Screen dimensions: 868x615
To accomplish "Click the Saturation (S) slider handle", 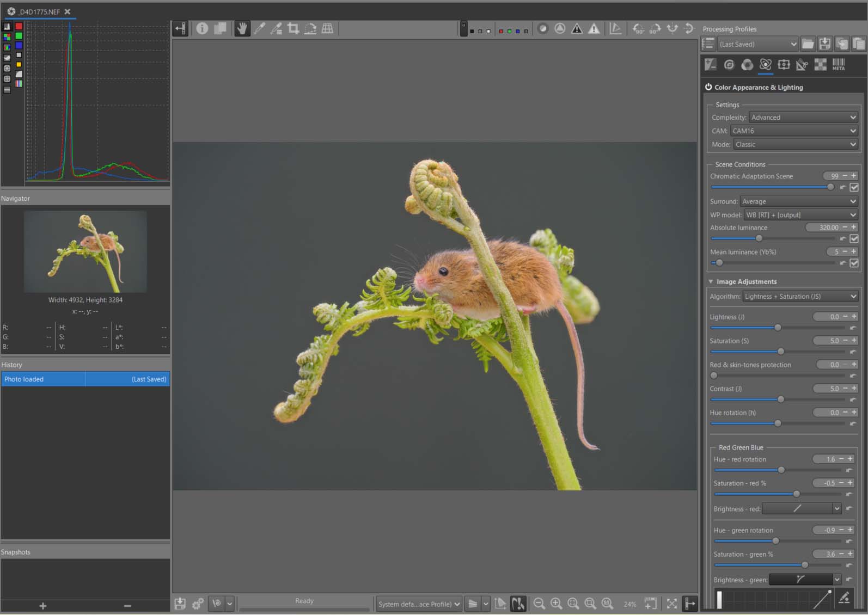I will tap(781, 352).
